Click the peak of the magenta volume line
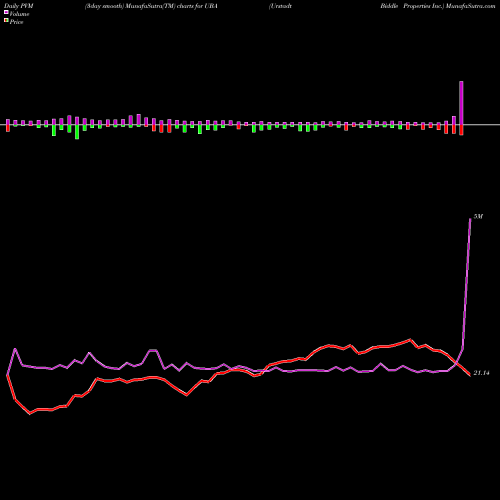This screenshot has width=500, height=500. (x=470, y=219)
